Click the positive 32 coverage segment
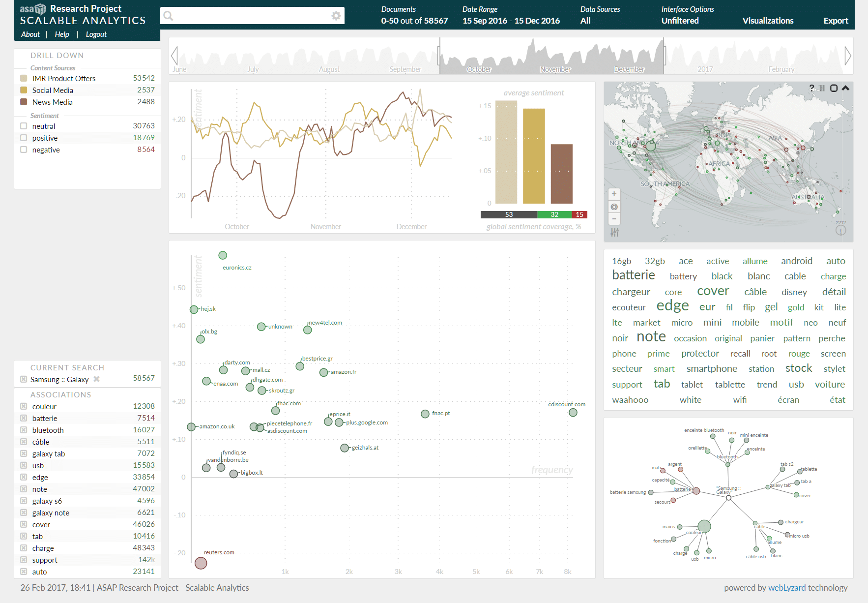868x603 pixels. point(554,214)
